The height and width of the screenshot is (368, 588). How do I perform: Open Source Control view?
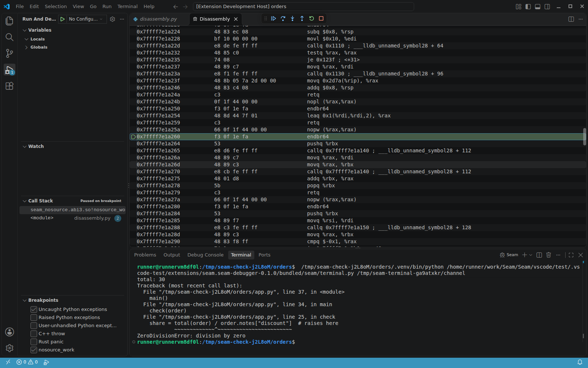click(10, 53)
